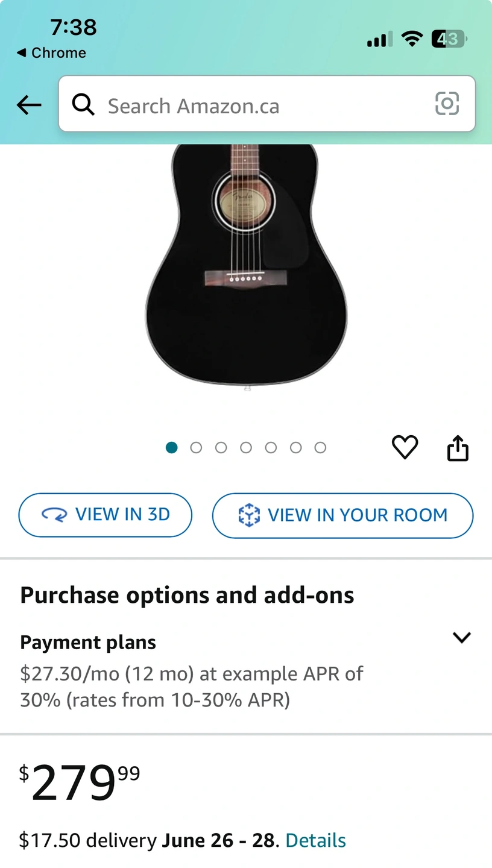The width and height of the screenshot is (492, 868).
Task: Tap the 3D rotate icon
Action: pyautogui.click(x=54, y=515)
